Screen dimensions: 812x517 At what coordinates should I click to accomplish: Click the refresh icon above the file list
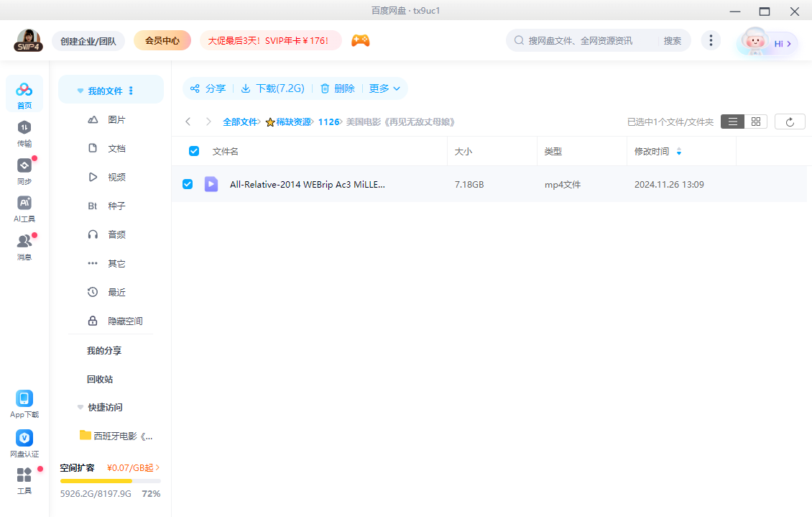pos(790,121)
